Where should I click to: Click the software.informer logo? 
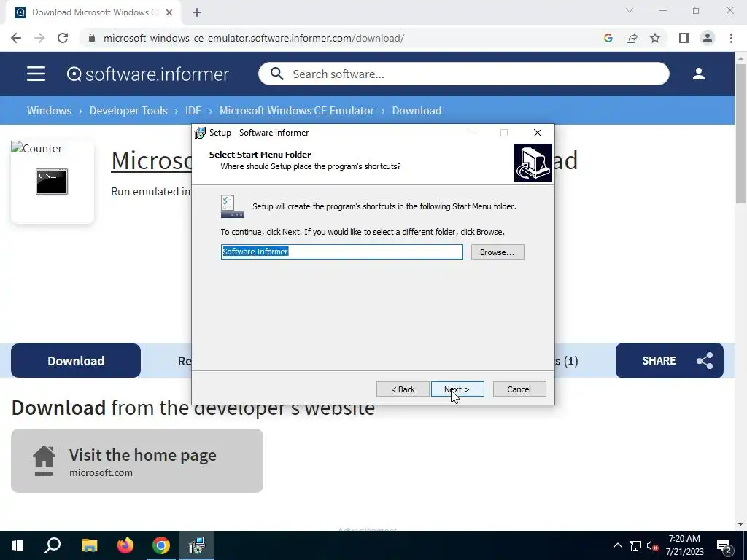click(x=147, y=74)
